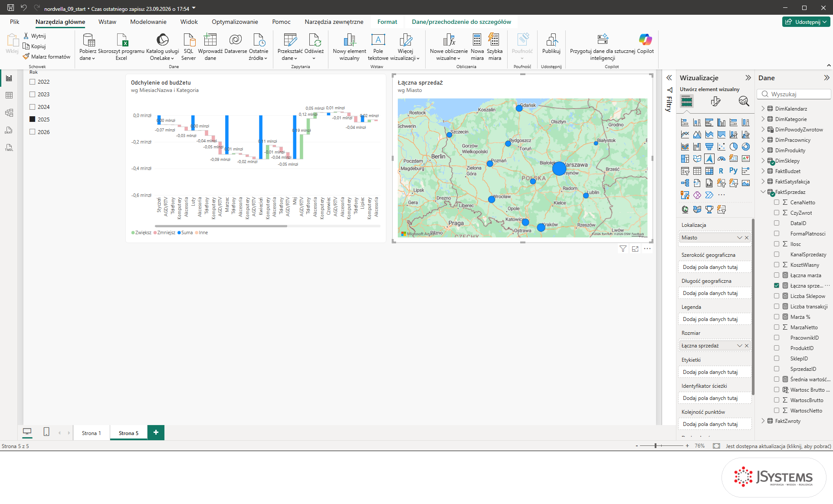This screenshot has height=504, width=833.
Task: Enable focus mode for the map visual
Action: pos(635,249)
